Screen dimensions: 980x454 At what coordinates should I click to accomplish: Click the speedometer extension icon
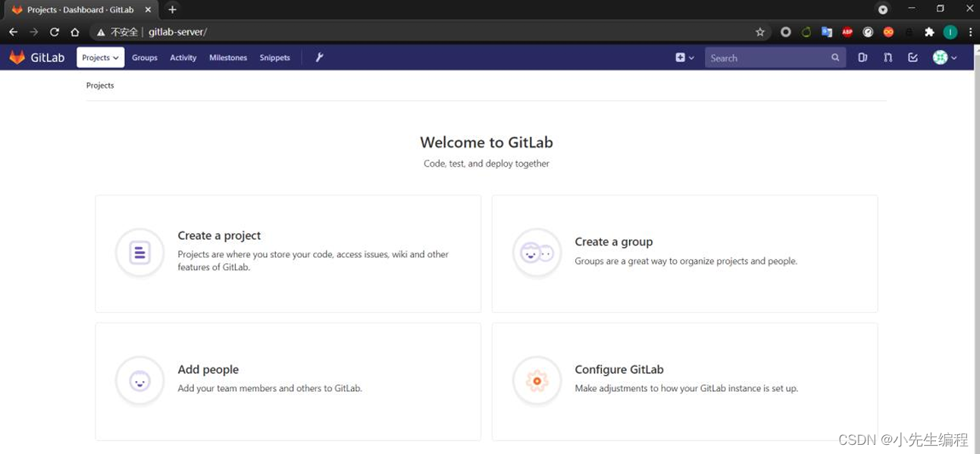coord(868,32)
